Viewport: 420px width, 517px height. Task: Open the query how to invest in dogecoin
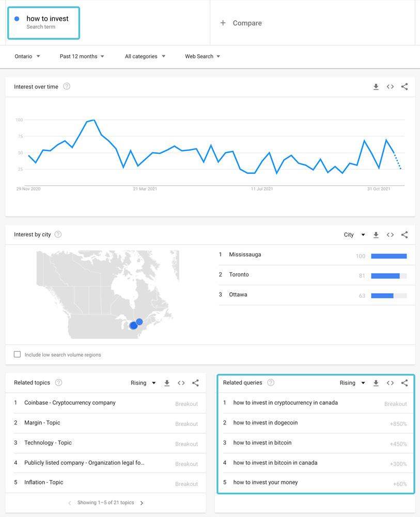tap(266, 422)
